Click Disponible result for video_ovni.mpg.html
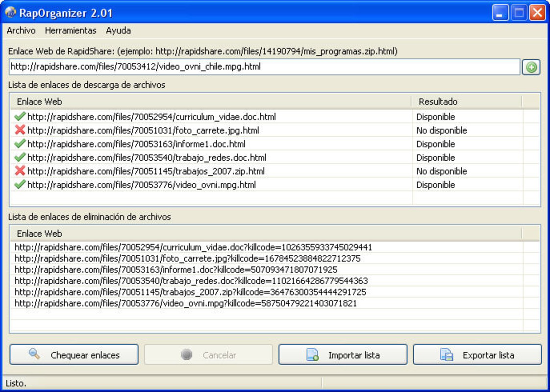Viewport: 550px width, 392px height. [436, 185]
